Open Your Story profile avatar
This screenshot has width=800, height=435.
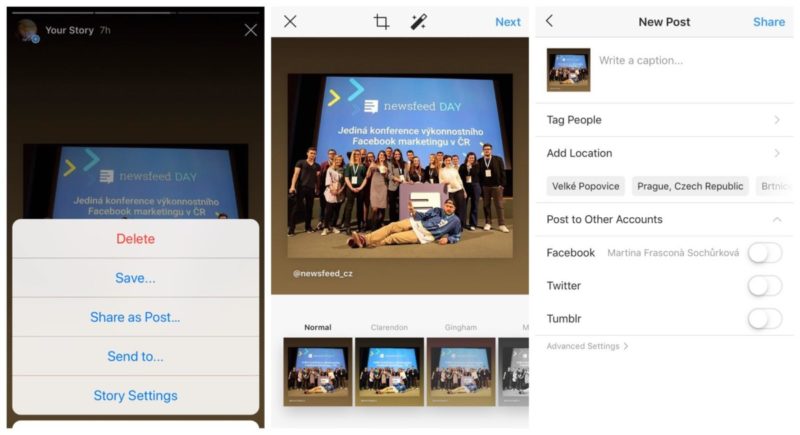[28, 30]
